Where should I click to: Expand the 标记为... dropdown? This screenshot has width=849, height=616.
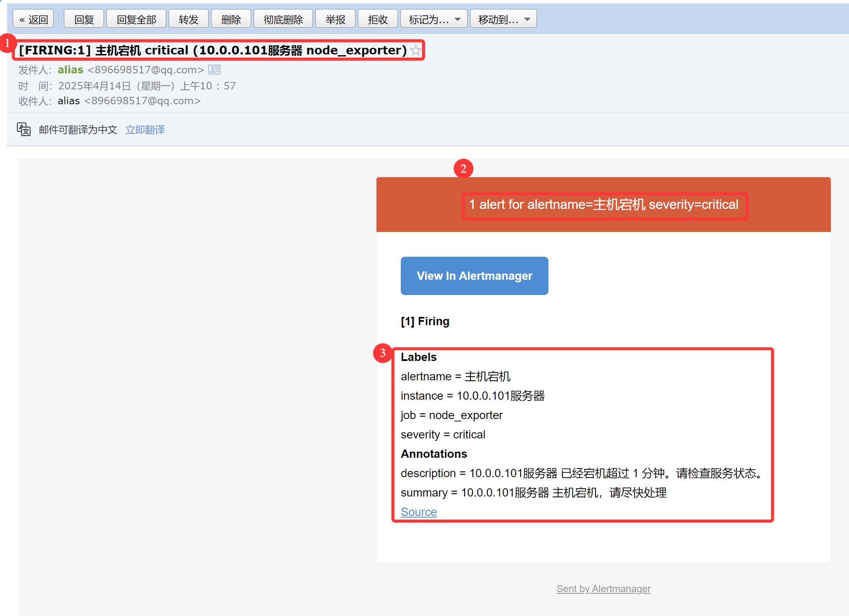pyautogui.click(x=433, y=19)
